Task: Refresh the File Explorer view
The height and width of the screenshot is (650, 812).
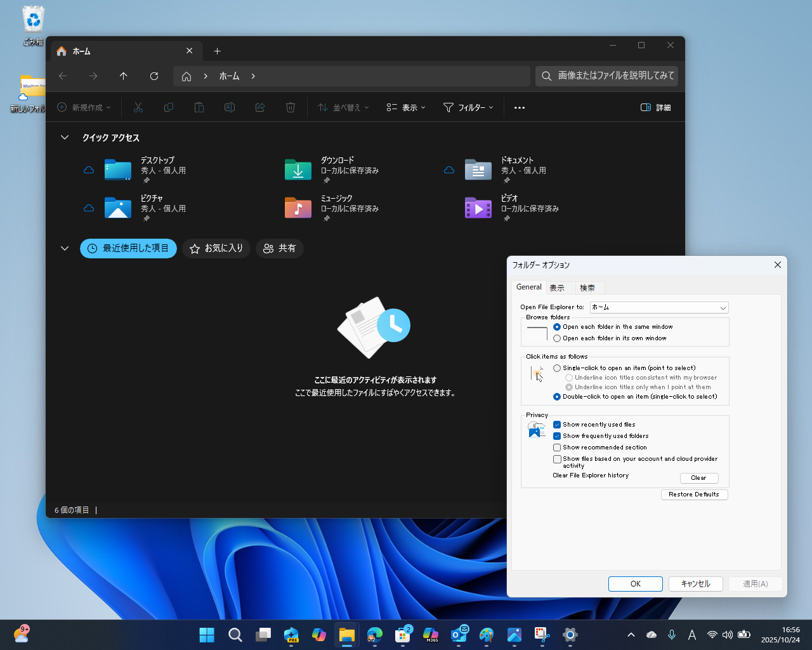Action: pos(154,76)
